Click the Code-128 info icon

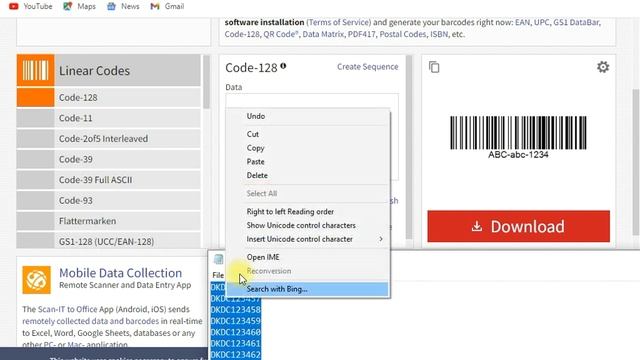[x=283, y=66]
